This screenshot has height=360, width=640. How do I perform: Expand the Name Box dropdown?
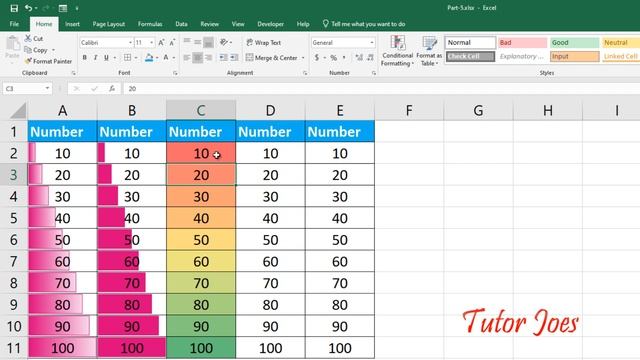click(47, 88)
